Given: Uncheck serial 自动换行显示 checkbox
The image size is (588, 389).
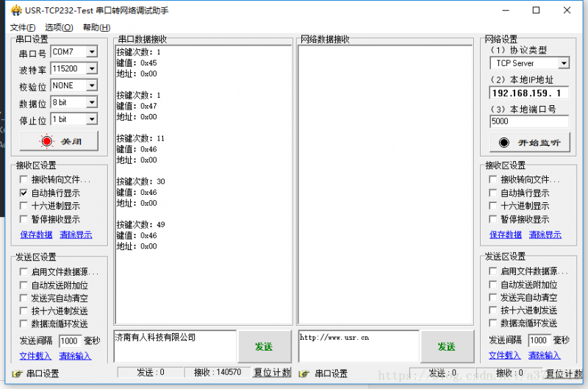Looking at the screenshot, I should pos(24,193).
